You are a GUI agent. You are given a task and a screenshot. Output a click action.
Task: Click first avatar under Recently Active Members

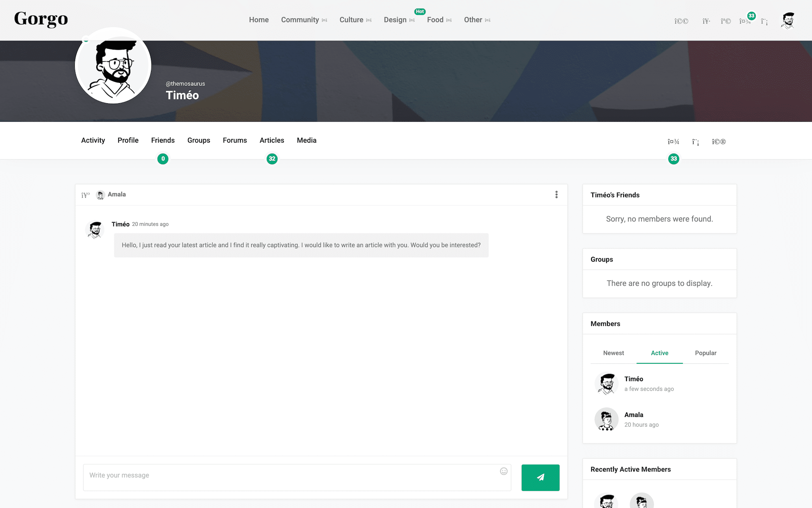(607, 501)
